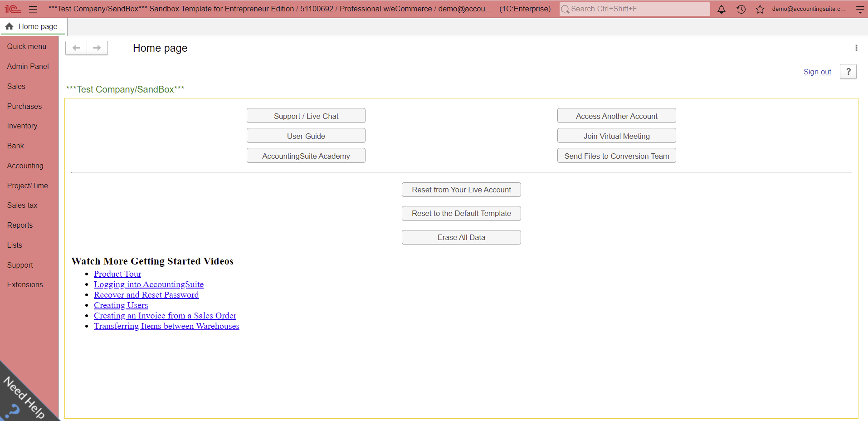Open the three-dot more options menu

[x=856, y=48]
